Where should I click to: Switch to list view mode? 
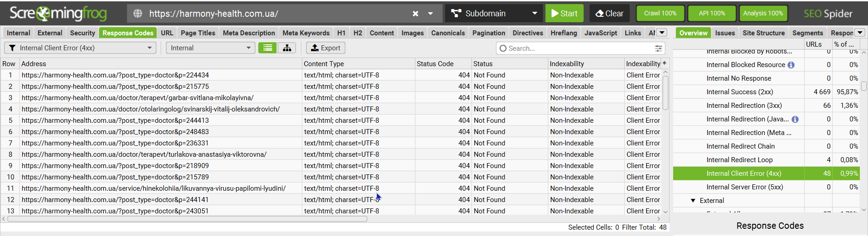[268, 48]
